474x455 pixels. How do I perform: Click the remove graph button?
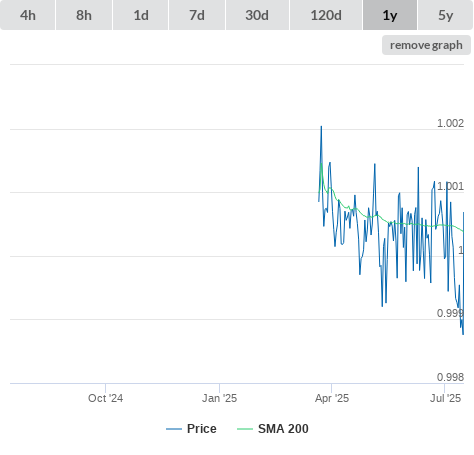(x=426, y=45)
